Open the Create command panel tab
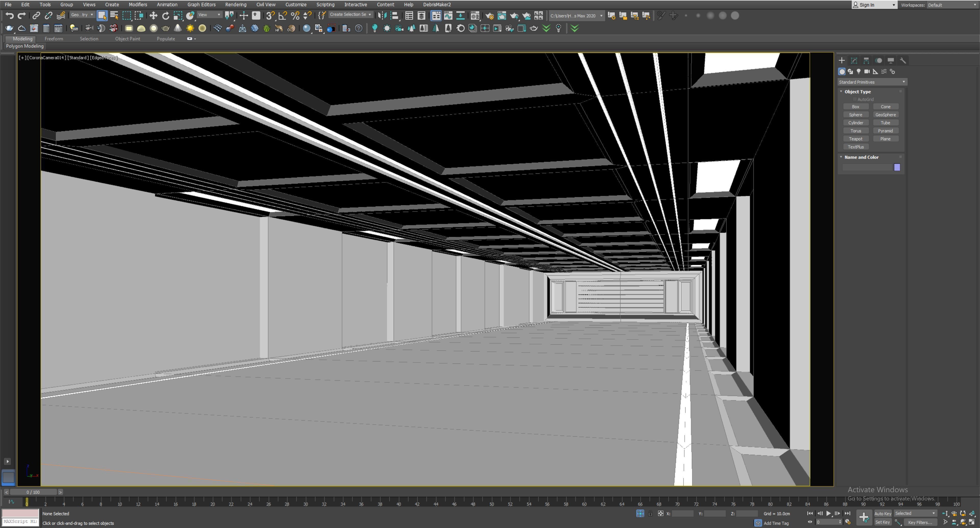 pos(841,61)
